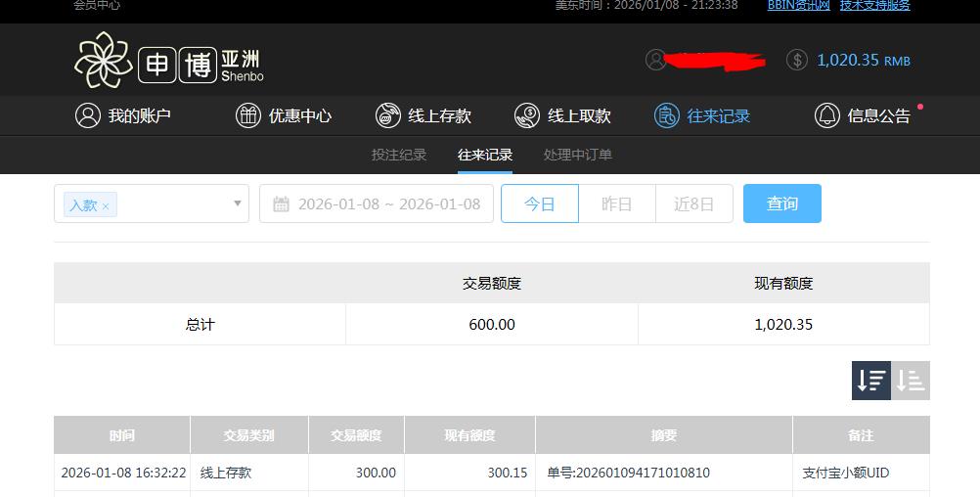The width and height of the screenshot is (980, 497).
Task: Click the 交易额度 column header in records table
Action: (356, 435)
